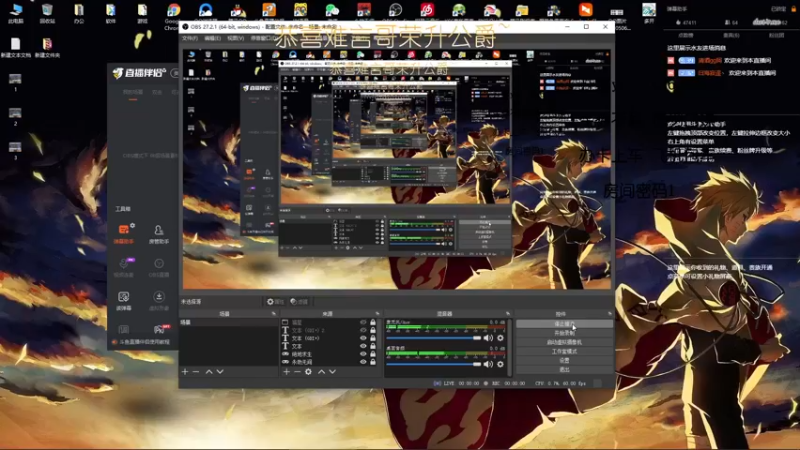Move source up in Sources panel

click(321, 371)
